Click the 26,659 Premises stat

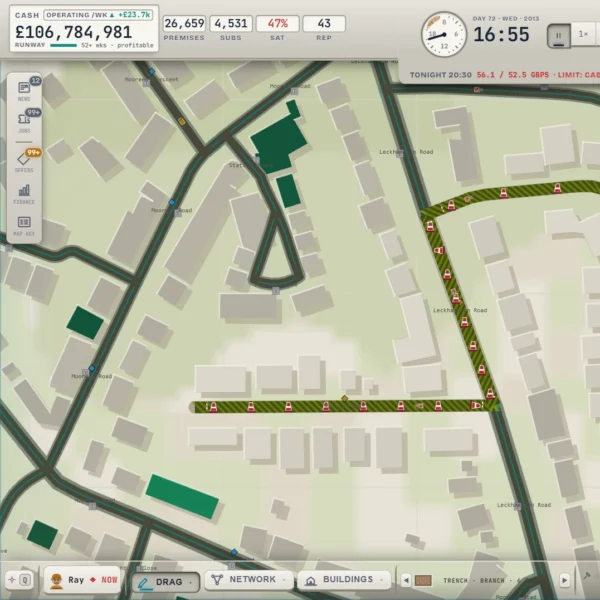click(184, 24)
